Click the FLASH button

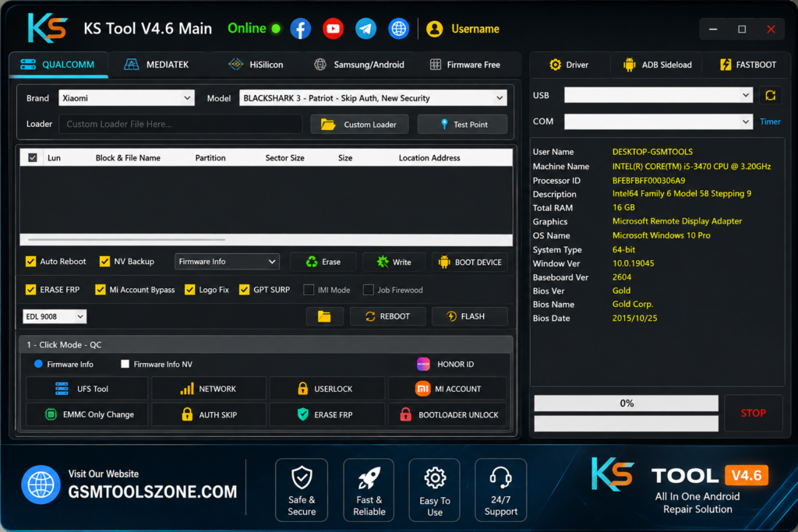tap(470, 316)
